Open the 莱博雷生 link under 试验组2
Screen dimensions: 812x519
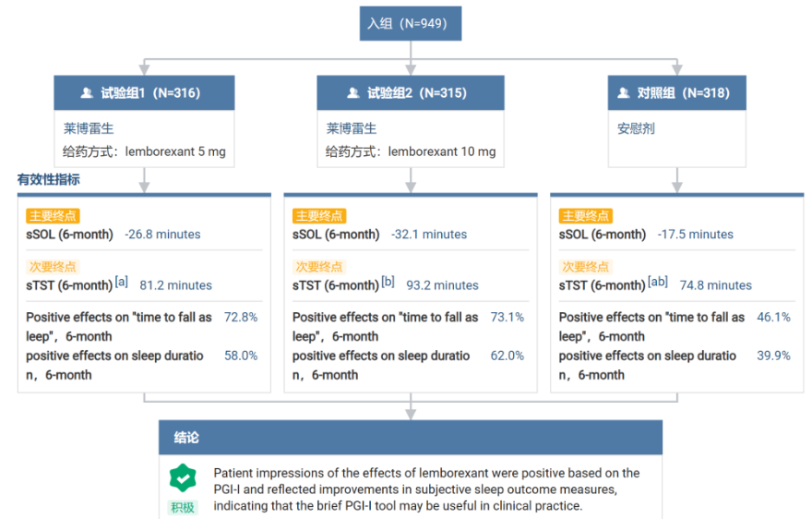coord(352,128)
